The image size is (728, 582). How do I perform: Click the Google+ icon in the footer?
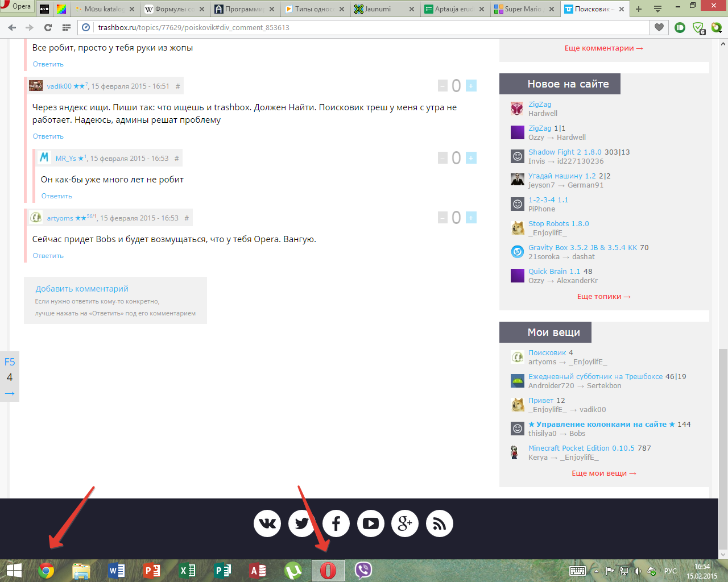click(405, 523)
